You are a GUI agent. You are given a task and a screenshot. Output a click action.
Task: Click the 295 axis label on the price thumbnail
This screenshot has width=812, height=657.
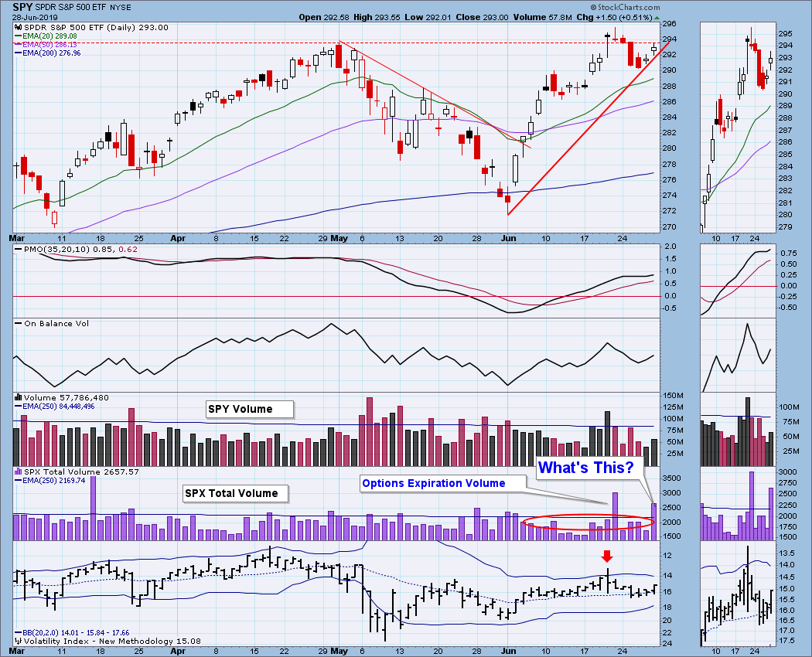pos(786,34)
